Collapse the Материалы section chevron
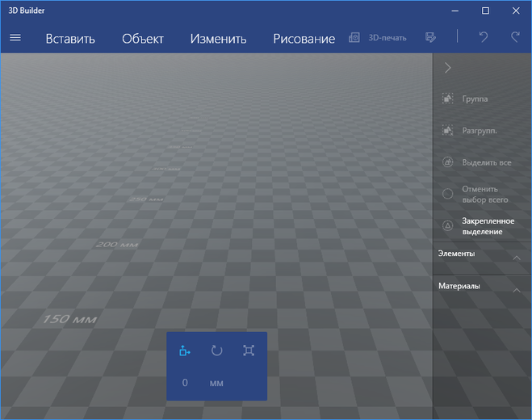 tap(517, 290)
